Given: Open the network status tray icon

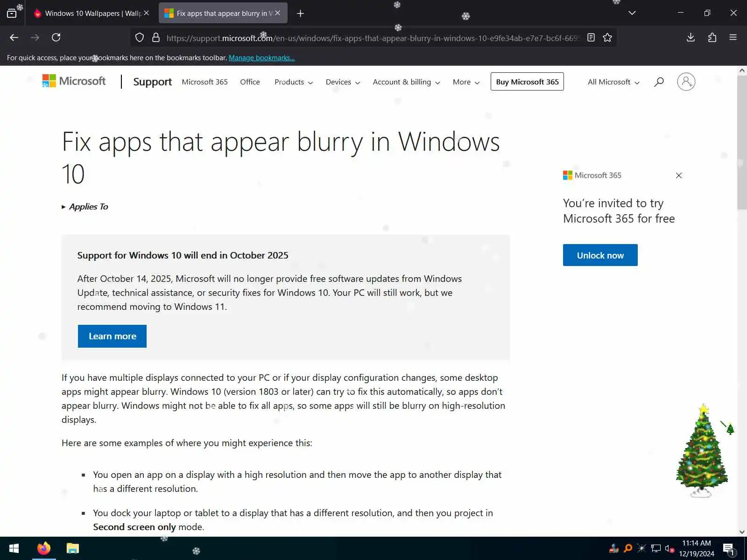Looking at the screenshot, I should (x=656, y=548).
